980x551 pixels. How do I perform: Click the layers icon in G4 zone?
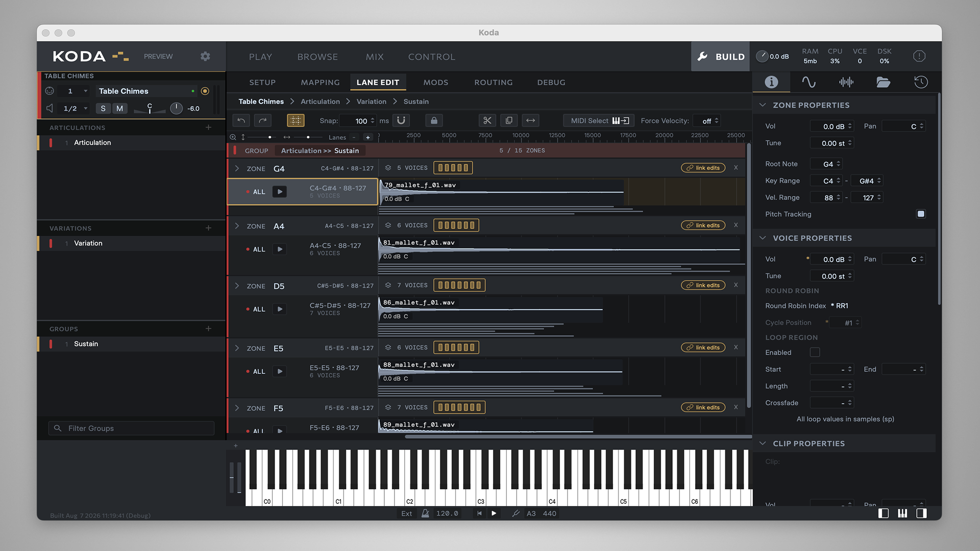pyautogui.click(x=388, y=168)
